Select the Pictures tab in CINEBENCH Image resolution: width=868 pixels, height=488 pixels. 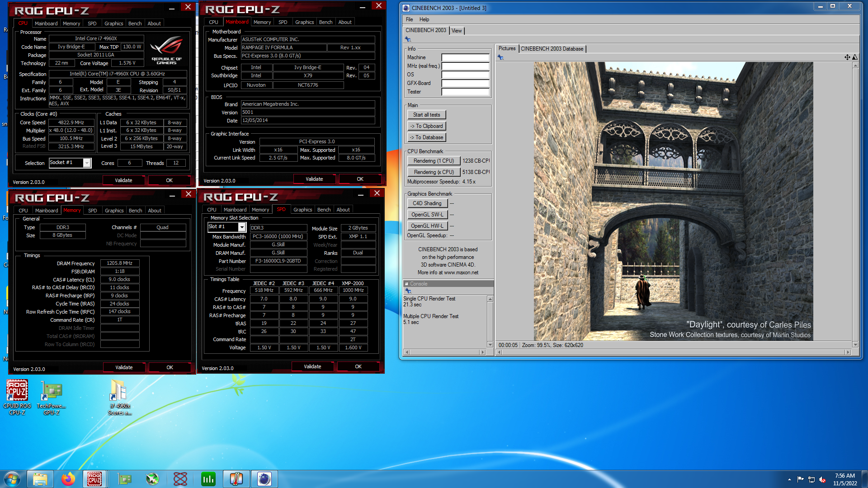(x=507, y=48)
